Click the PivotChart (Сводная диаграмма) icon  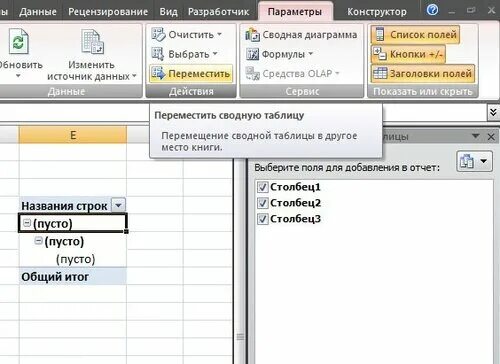click(x=252, y=35)
